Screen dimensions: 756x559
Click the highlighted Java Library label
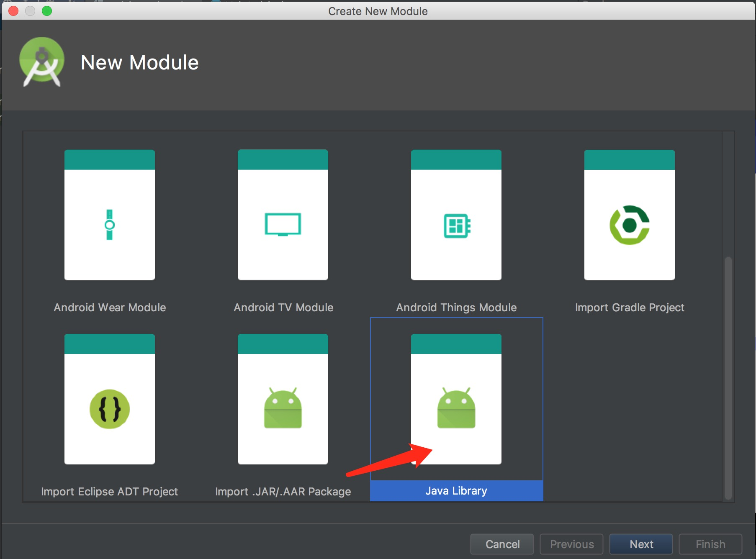(x=456, y=490)
